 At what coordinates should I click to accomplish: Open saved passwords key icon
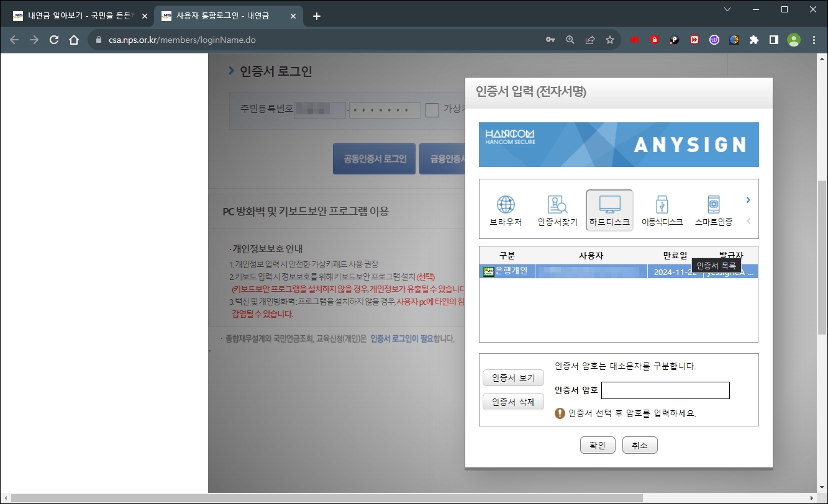click(550, 40)
